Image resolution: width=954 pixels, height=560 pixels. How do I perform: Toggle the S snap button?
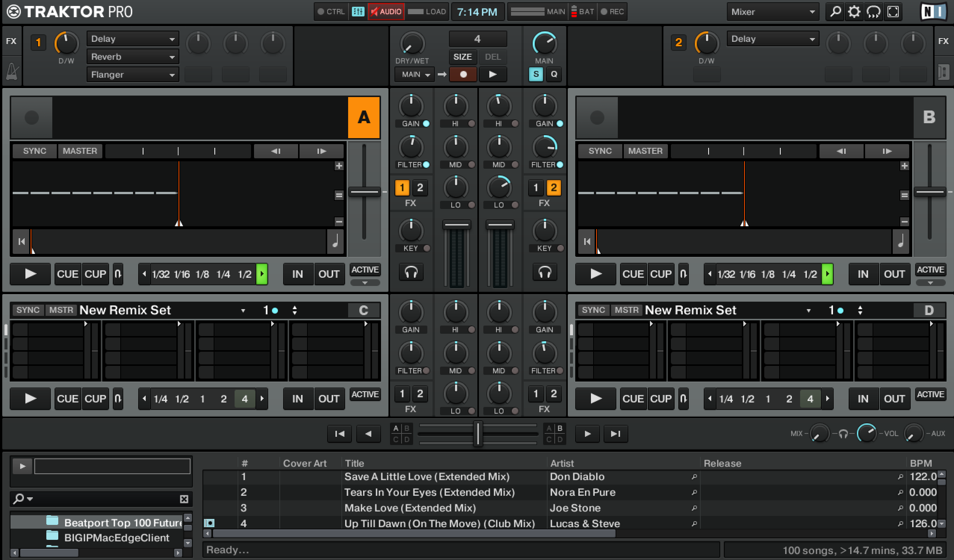tap(536, 74)
